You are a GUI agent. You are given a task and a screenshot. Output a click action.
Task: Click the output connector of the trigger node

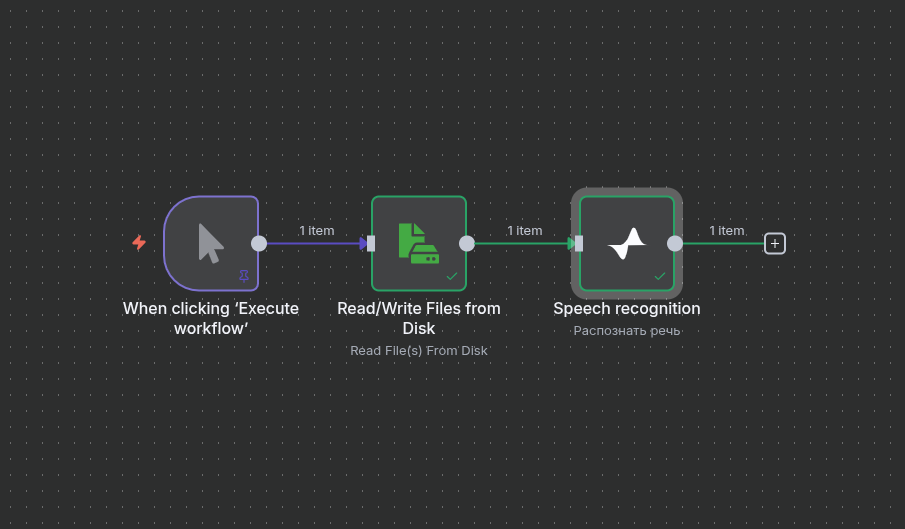click(x=259, y=243)
